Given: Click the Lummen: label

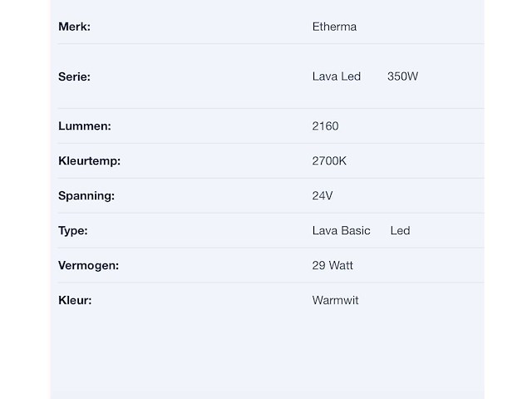Looking at the screenshot, I should point(85,126).
